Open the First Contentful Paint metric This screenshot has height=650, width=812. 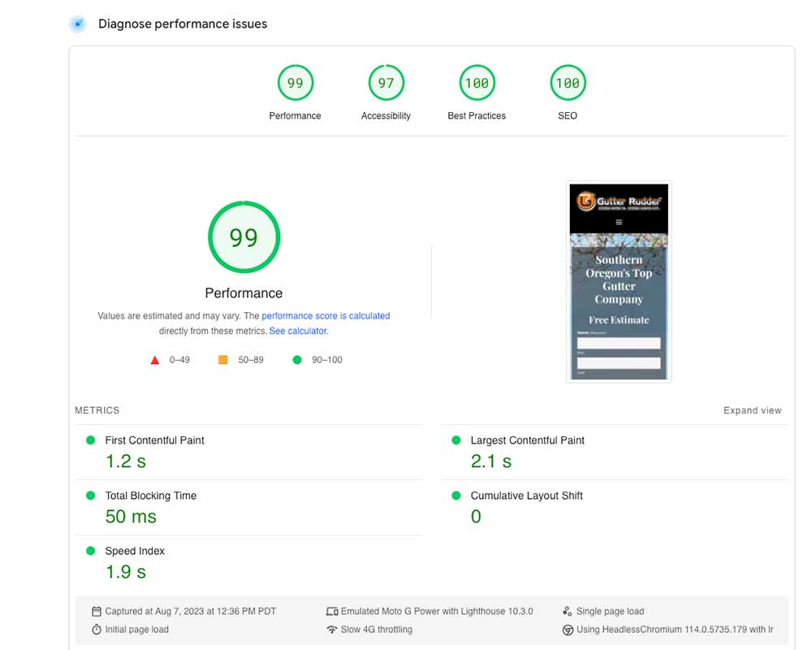point(154,440)
